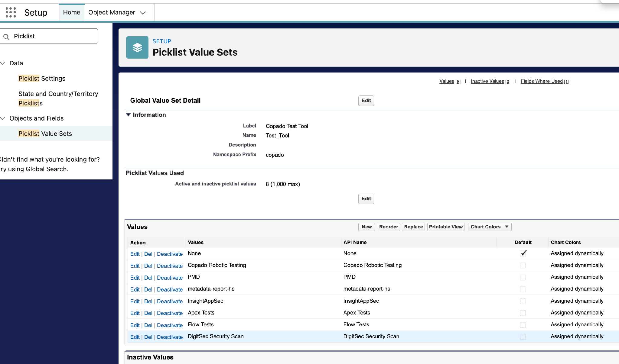Image resolution: width=619 pixels, height=364 pixels.
Task: Collapse the Objects and Fields section
Action: (x=3, y=118)
